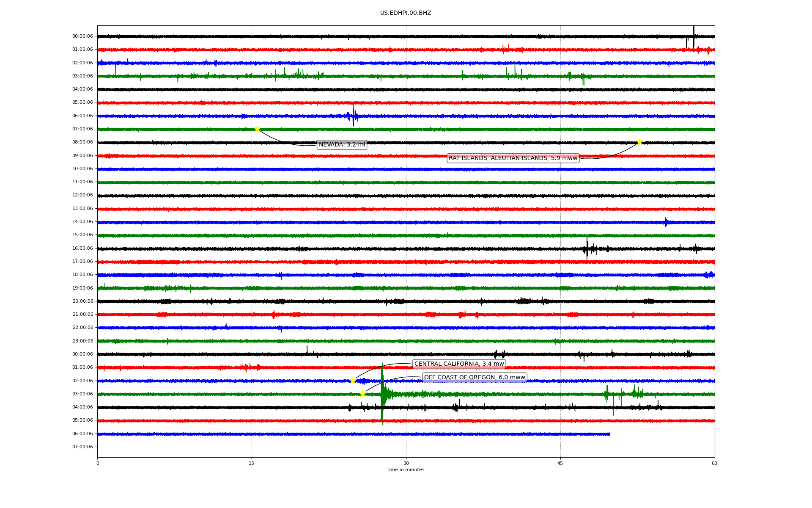The width and height of the screenshot is (812, 508).
Task: Click the 60 minute x-axis tick label
Action: click(714, 463)
